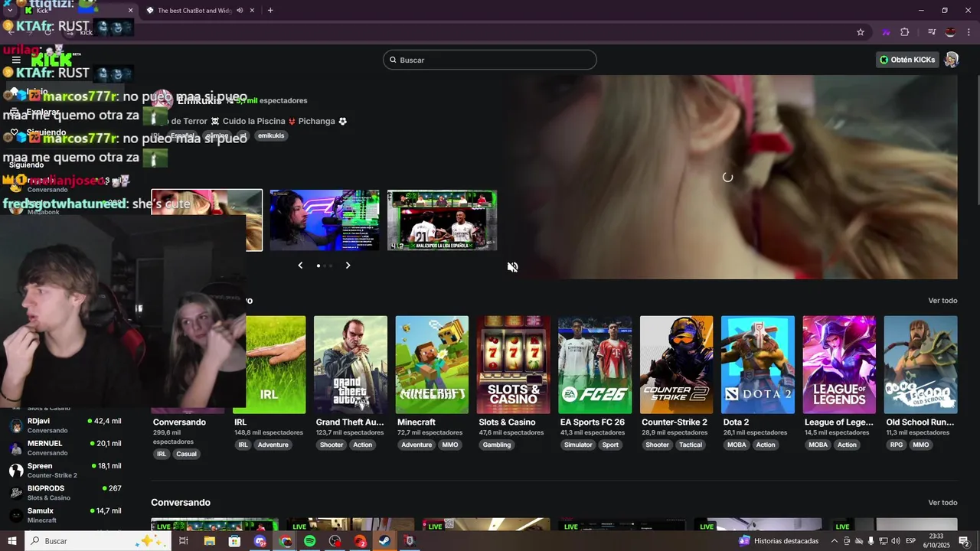The height and width of the screenshot is (551, 980).
Task: Click the Windows taskbar Buscar search box
Action: (98, 541)
